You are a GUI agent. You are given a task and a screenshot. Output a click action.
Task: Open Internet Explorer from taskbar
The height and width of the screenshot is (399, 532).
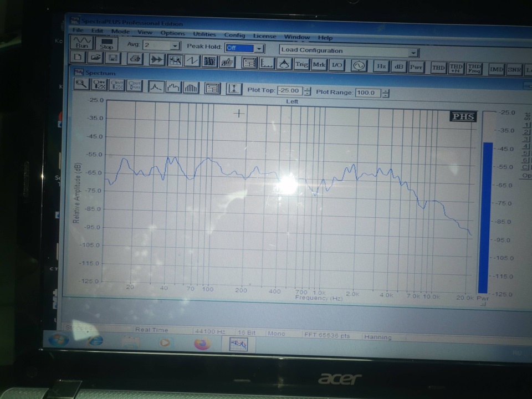95,340
